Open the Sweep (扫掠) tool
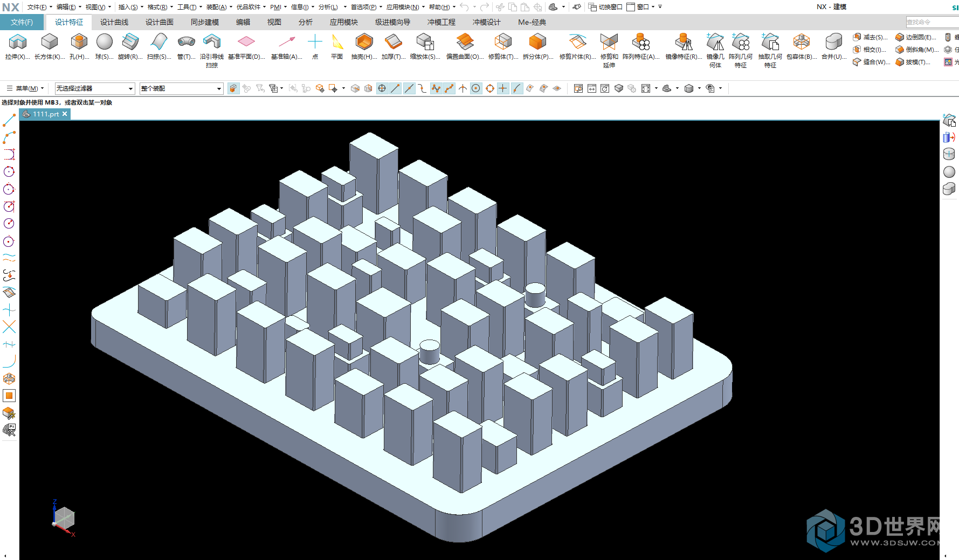Viewport: 959px width, 560px height. point(159,46)
